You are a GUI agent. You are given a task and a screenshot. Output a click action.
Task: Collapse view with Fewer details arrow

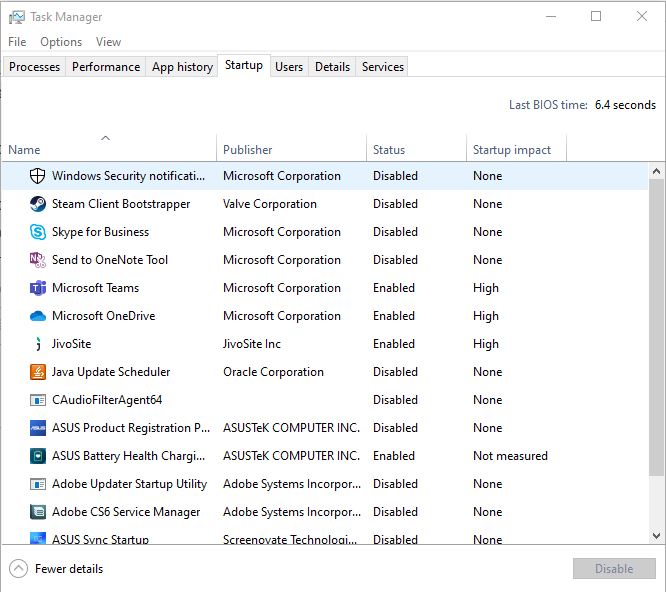pos(18,569)
